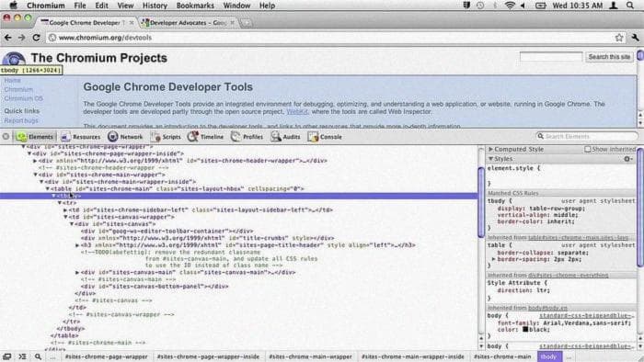Open the Edit menu
The height and width of the screenshot is (362, 644).
pyautogui.click(x=101, y=6)
